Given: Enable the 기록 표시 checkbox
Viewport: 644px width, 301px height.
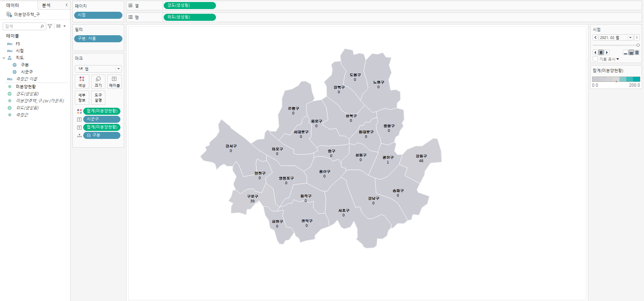Looking at the screenshot, I should [595, 59].
